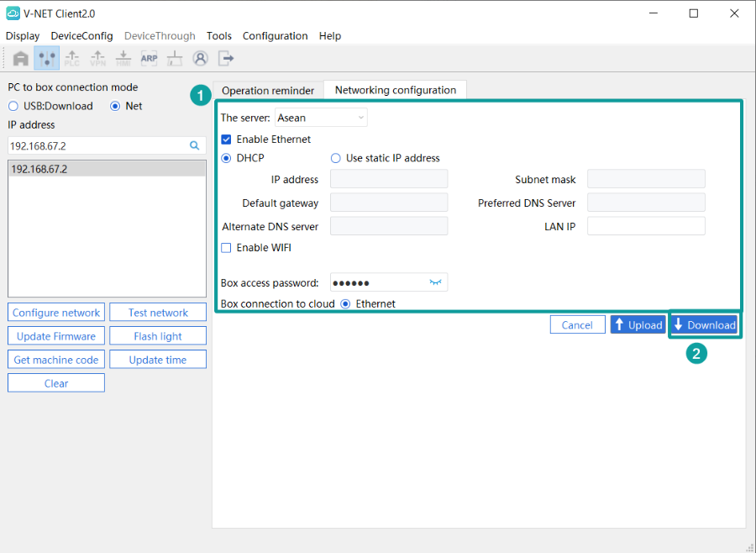Screen dimensions: 756x553
Task: Tick the Enable WIFI checkbox
Action: (226, 248)
